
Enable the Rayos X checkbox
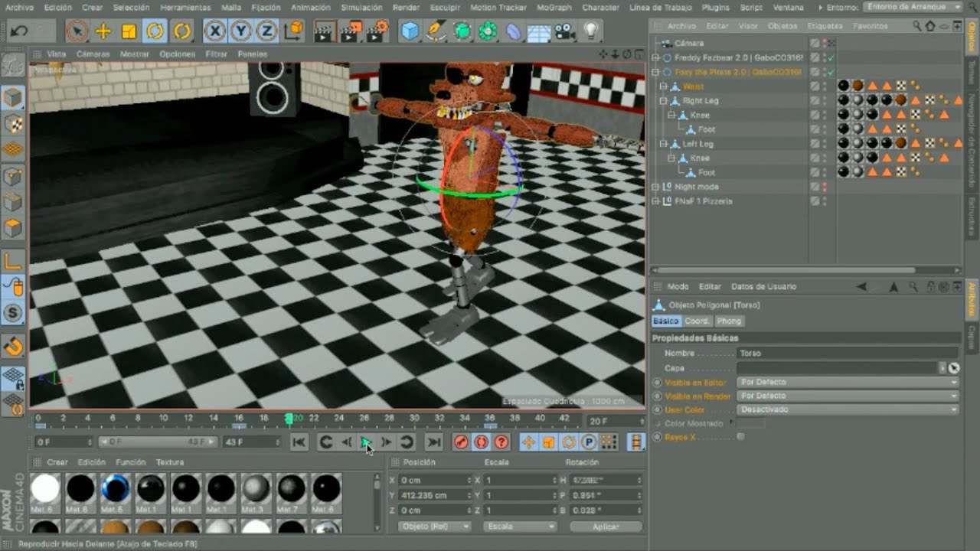point(740,437)
